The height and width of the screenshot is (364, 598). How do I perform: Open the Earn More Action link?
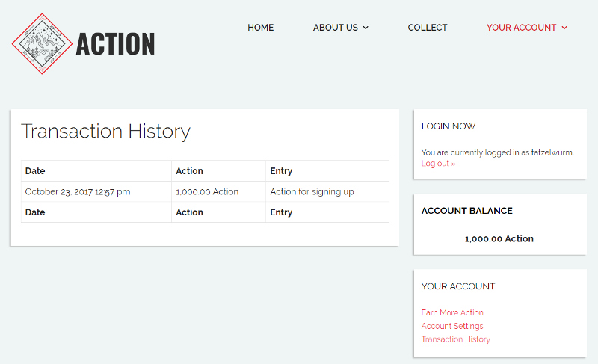pyautogui.click(x=452, y=312)
